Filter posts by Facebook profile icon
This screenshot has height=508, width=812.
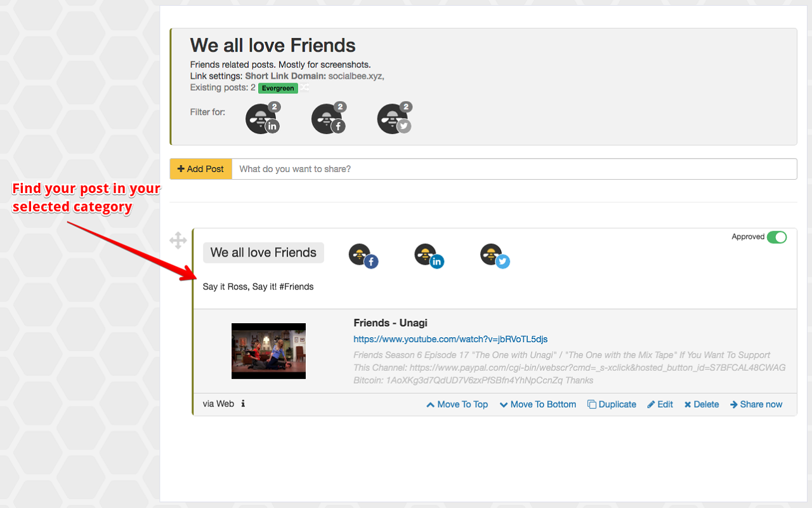[x=327, y=118]
